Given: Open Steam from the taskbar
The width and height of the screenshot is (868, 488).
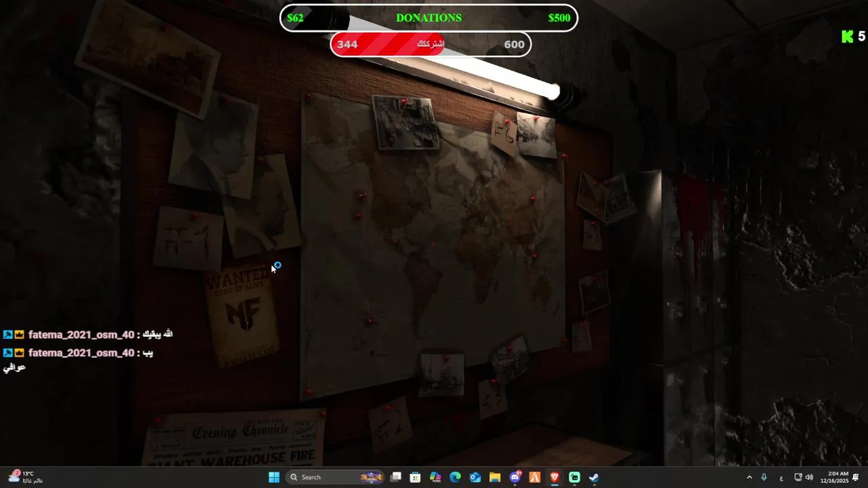Looking at the screenshot, I should pos(594,477).
